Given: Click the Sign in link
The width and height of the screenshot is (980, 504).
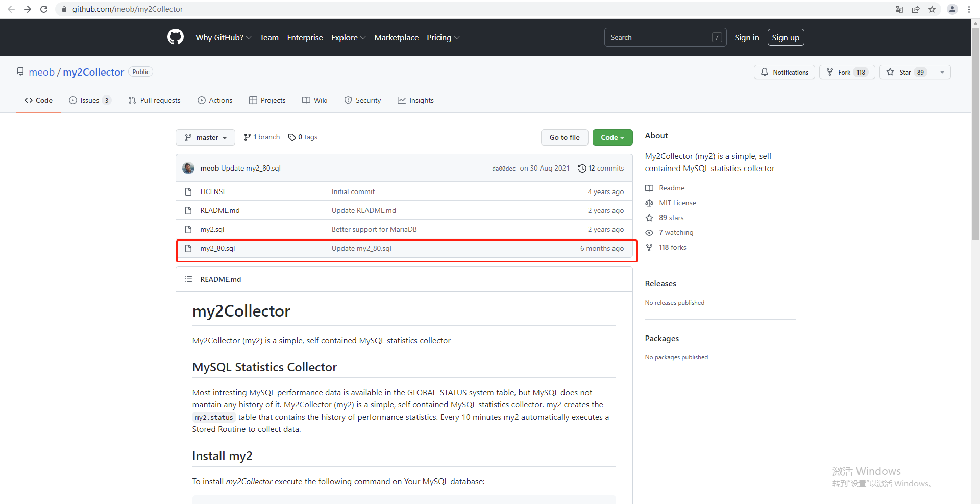Looking at the screenshot, I should tap(747, 37).
